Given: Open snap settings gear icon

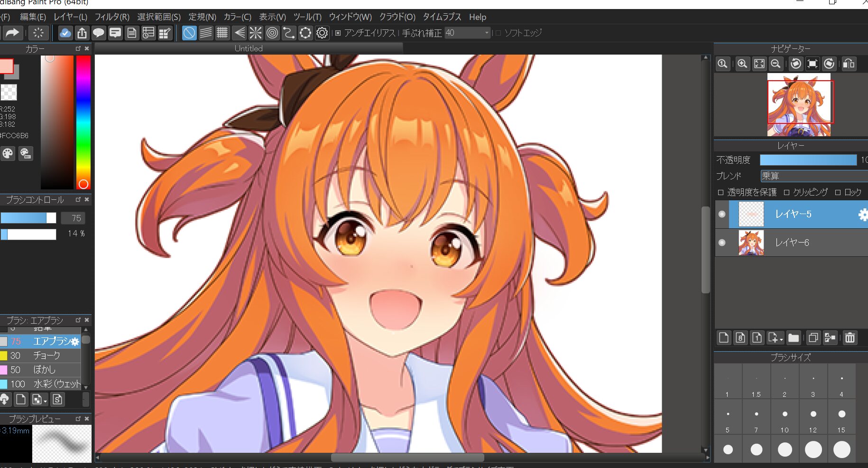Looking at the screenshot, I should point(322,33).
